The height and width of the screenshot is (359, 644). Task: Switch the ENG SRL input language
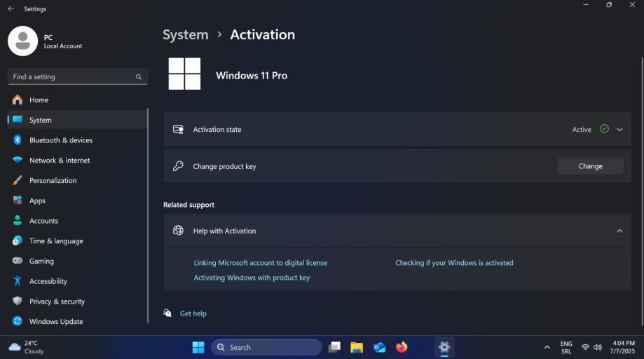[566, 348]
